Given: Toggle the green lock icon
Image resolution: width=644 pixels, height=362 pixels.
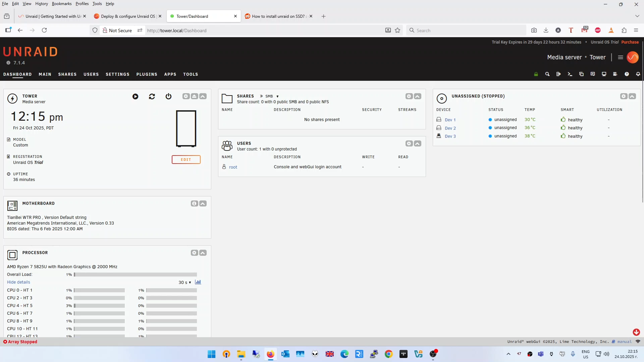Looking at the screenshot, I should pos(536,74).
